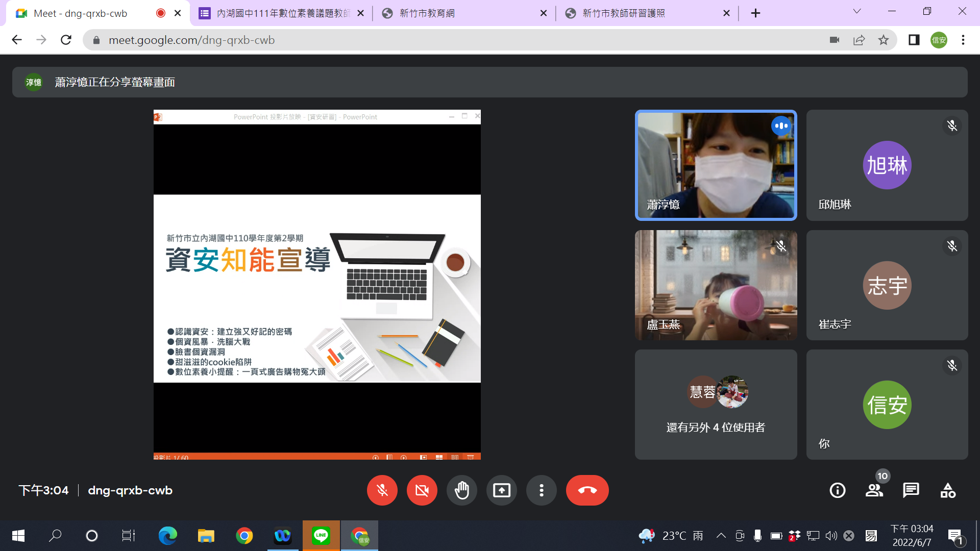Viewport: 980px width, 551px height.
Task: Click the present now screen share icon
Action: click(x=501, y=490)
